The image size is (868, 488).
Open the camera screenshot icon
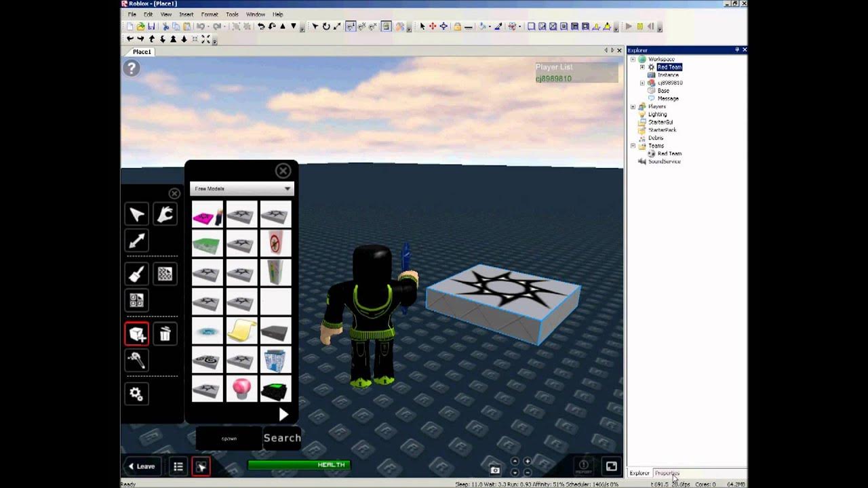(x=495, y=470)
